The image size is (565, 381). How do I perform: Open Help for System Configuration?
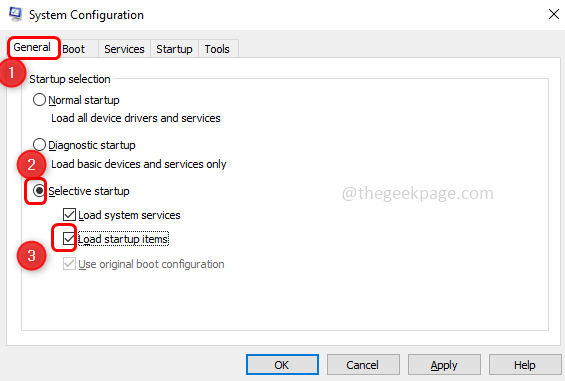(525, 365)
